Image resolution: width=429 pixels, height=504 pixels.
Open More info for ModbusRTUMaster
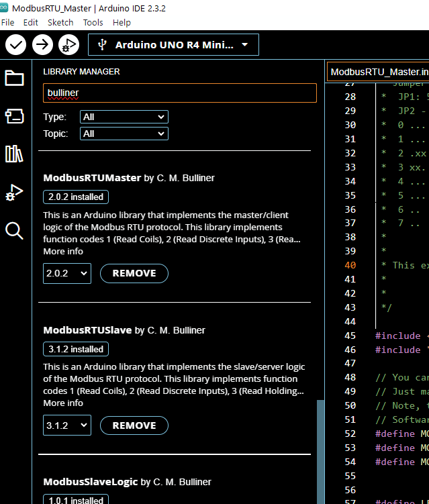63,252
